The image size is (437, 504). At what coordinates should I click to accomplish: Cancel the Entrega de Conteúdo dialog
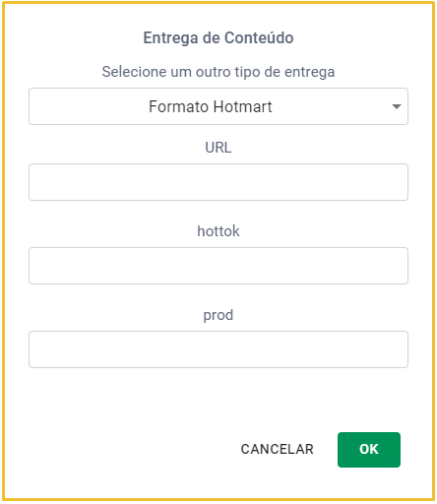(x=278, y=449)
